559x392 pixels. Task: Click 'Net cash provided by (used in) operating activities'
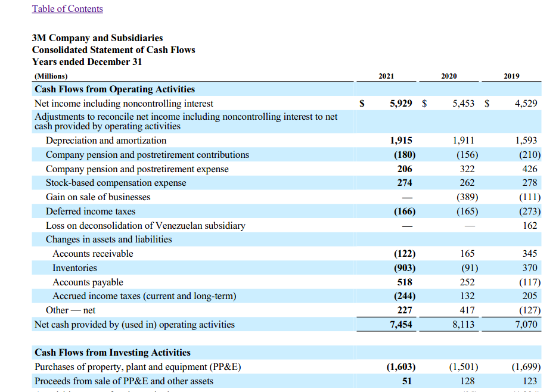pyautogui.click(x=135, y=325)
